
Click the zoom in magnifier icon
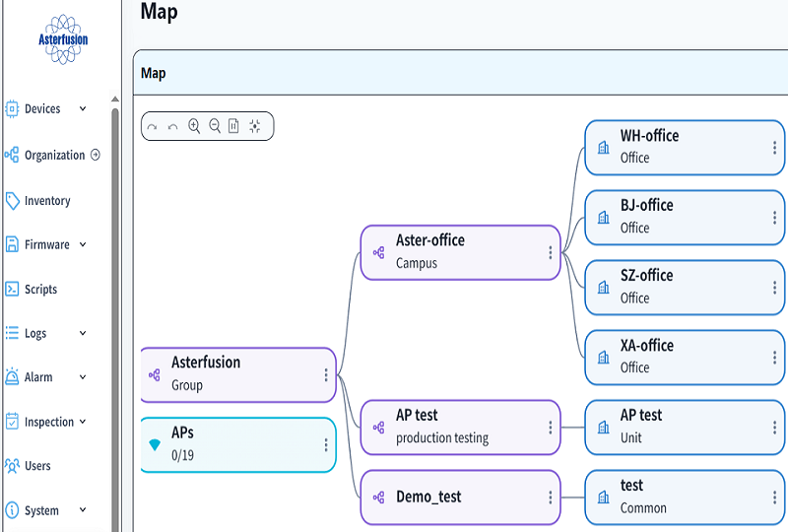click(x=194, y=126)
